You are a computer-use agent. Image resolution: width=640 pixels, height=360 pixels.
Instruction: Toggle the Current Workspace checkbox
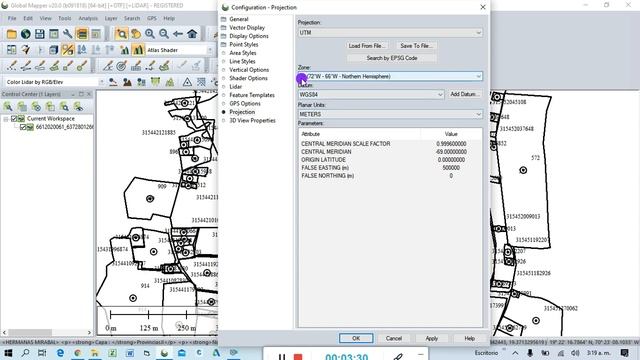(x=14, y=119)
